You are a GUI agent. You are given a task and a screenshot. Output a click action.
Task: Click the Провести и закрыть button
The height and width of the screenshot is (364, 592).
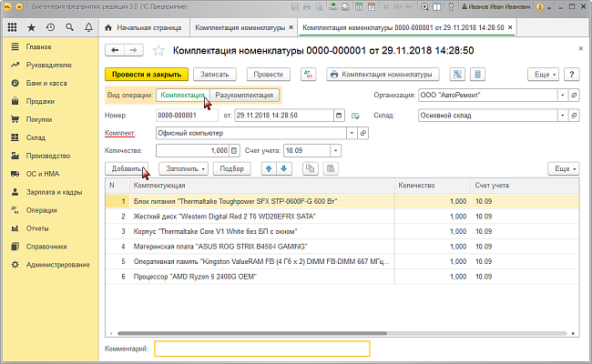click(x=146, y=74)
